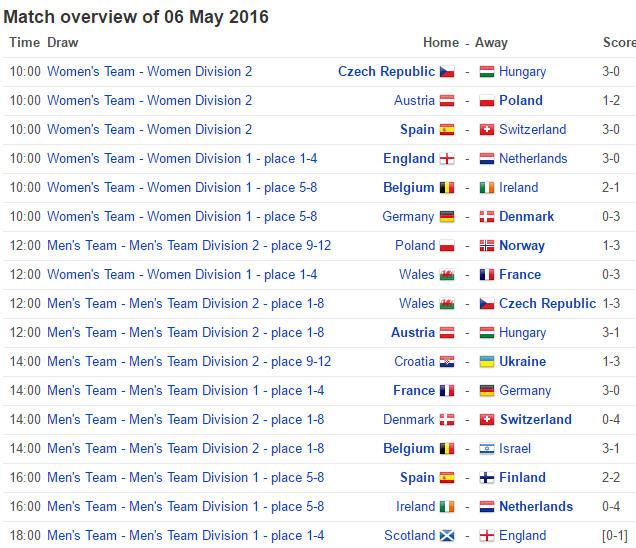Click the Scotland flag icon
This screenshot has width=636, height=548.
[447, 536]
